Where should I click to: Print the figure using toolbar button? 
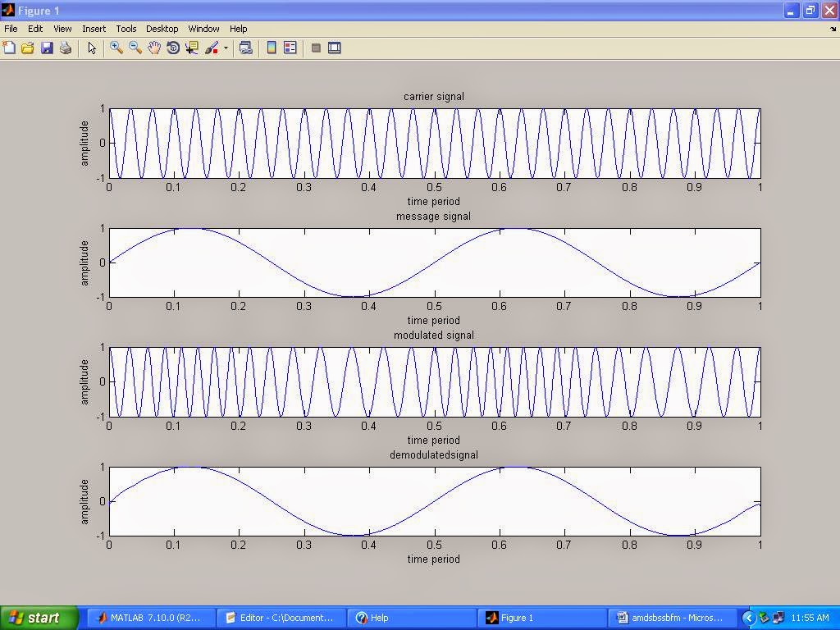pos(66,48)
